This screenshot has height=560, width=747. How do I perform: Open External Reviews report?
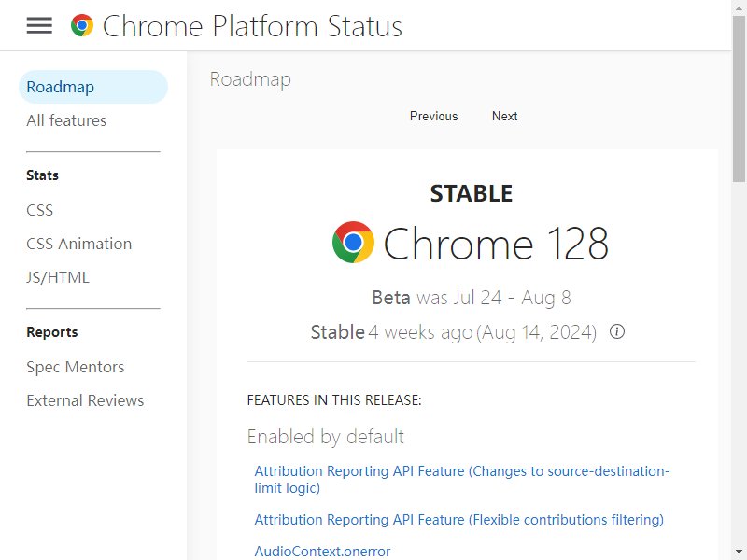[x=85, y=400]
